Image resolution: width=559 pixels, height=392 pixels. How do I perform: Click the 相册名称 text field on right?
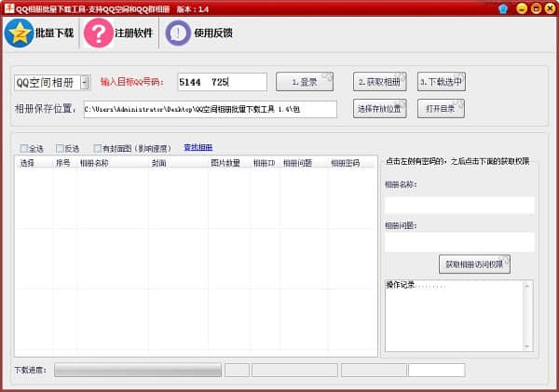459,205
